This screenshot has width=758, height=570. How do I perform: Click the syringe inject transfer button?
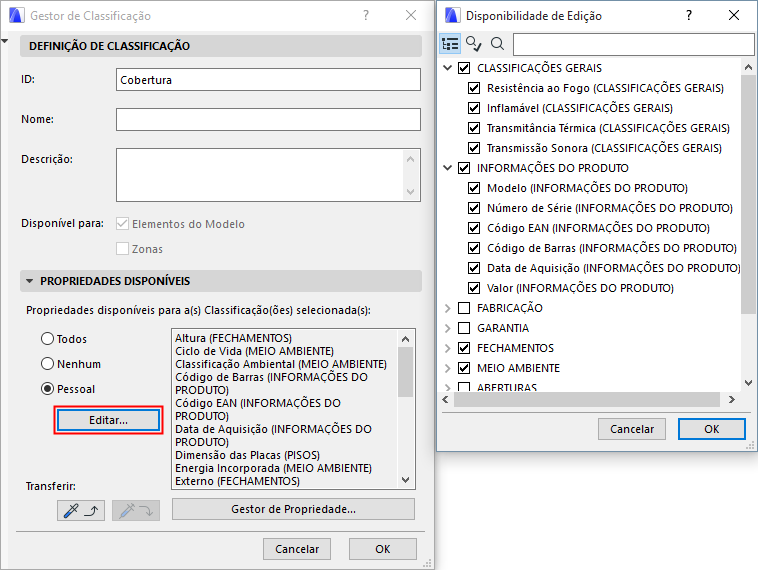pos(136,510)
